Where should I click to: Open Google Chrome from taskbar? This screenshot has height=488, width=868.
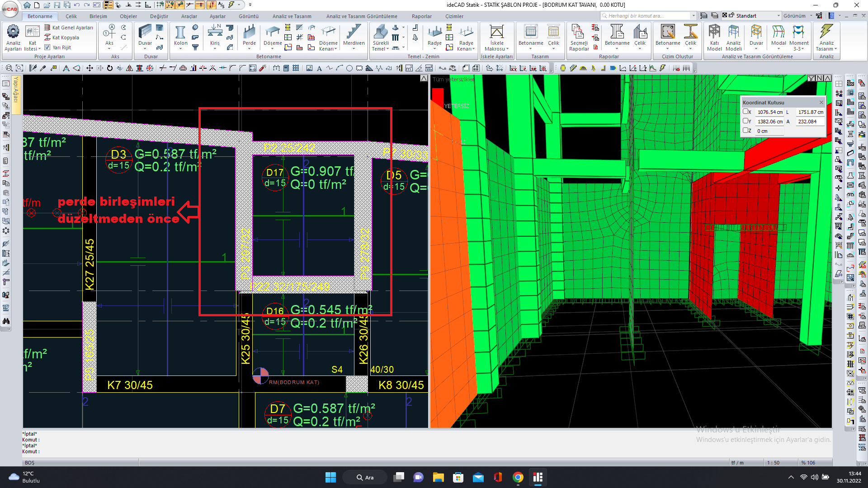coord(518,477)
